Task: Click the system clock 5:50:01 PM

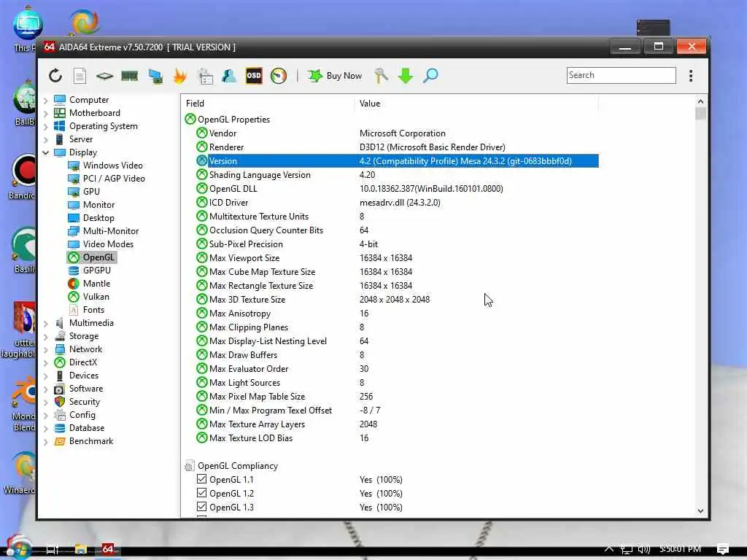Action: point(680,549)
